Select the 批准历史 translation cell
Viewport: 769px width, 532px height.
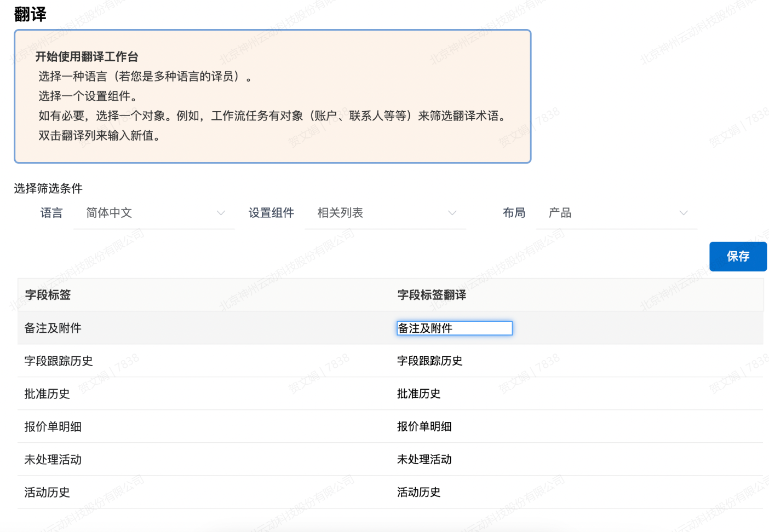click(418, 394)
